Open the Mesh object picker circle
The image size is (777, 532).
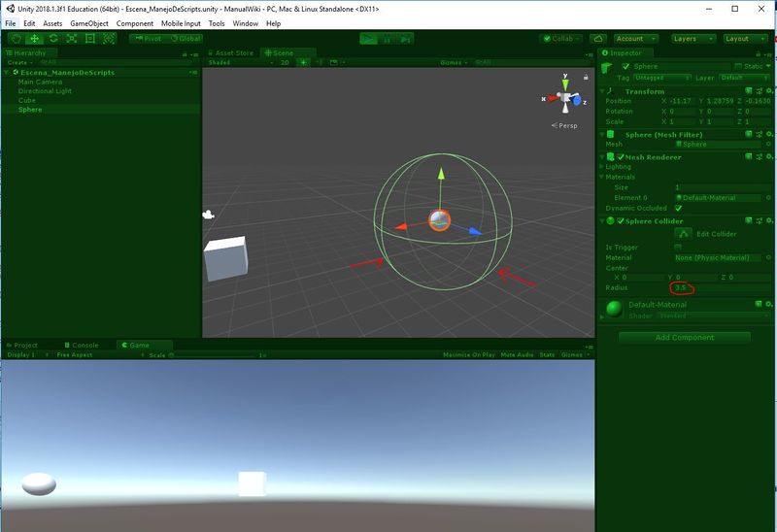[x=768, y=144]
